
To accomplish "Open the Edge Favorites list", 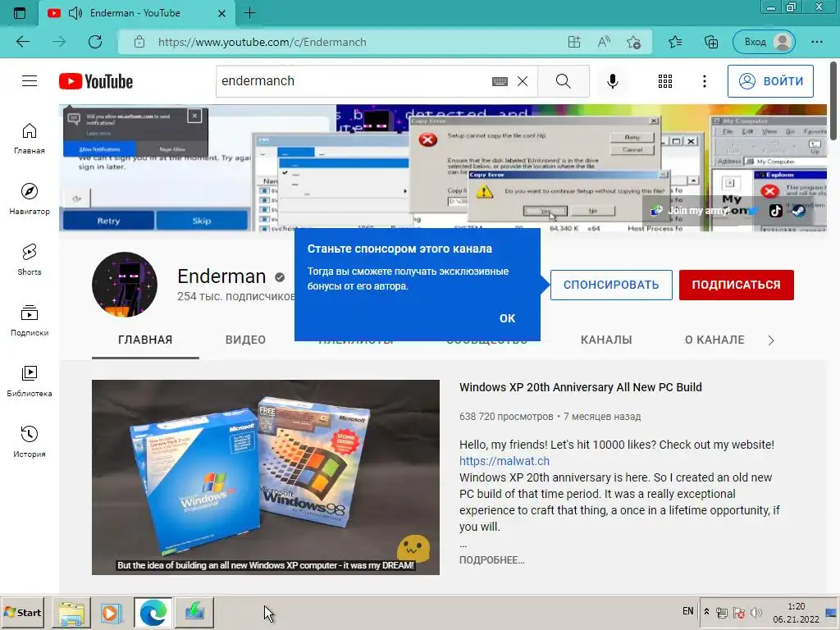I will tap(675, 42).
